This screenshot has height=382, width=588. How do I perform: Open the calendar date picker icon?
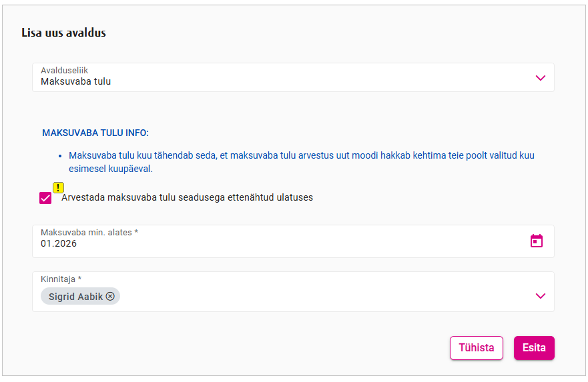(x=537, y=241)
